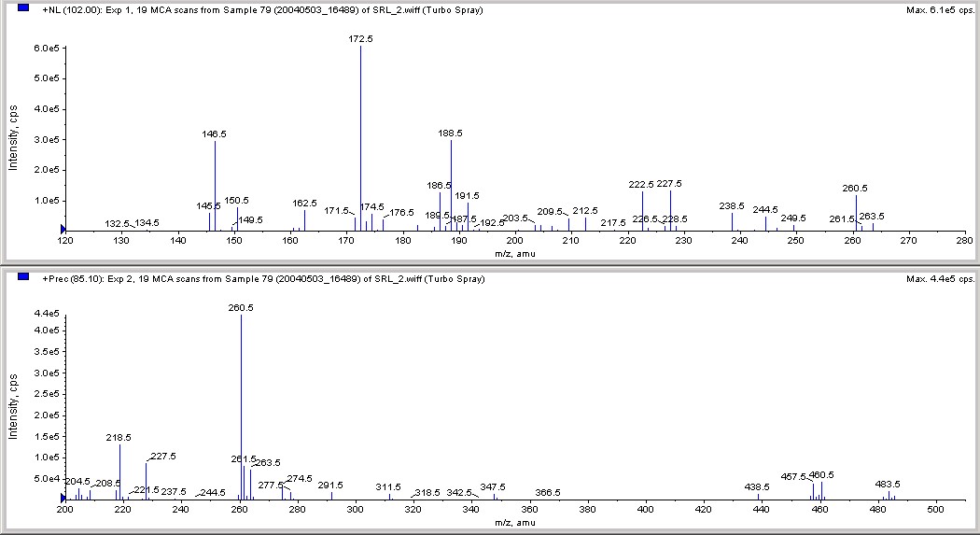Select the 172.5 base peak label
Viewport: 980px width, 535px height.
[x=360, y=39]
